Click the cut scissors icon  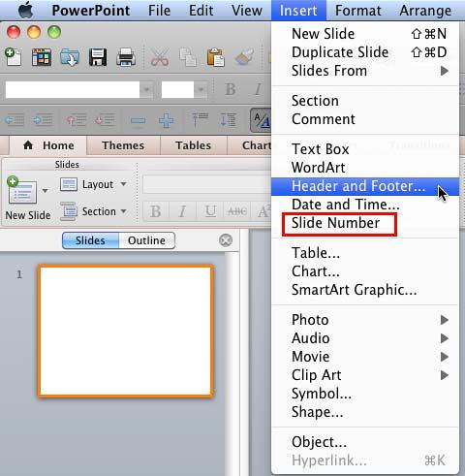coord(160,57)
